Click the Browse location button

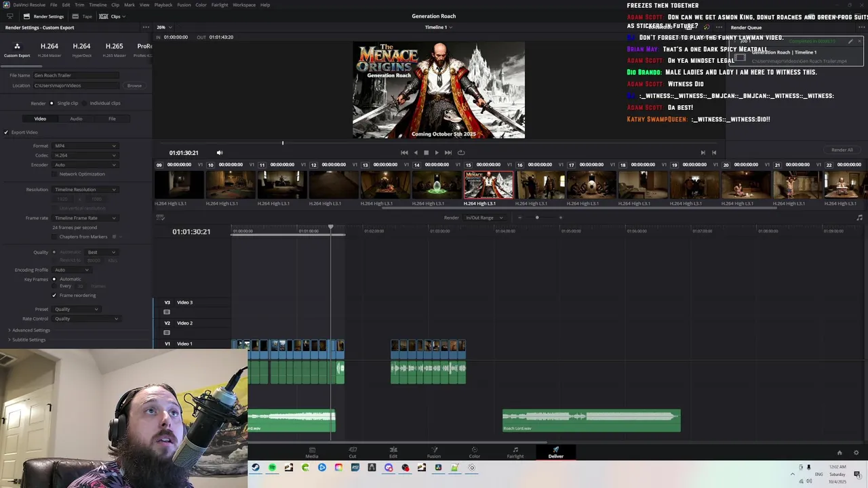click(x=134, y=85)
